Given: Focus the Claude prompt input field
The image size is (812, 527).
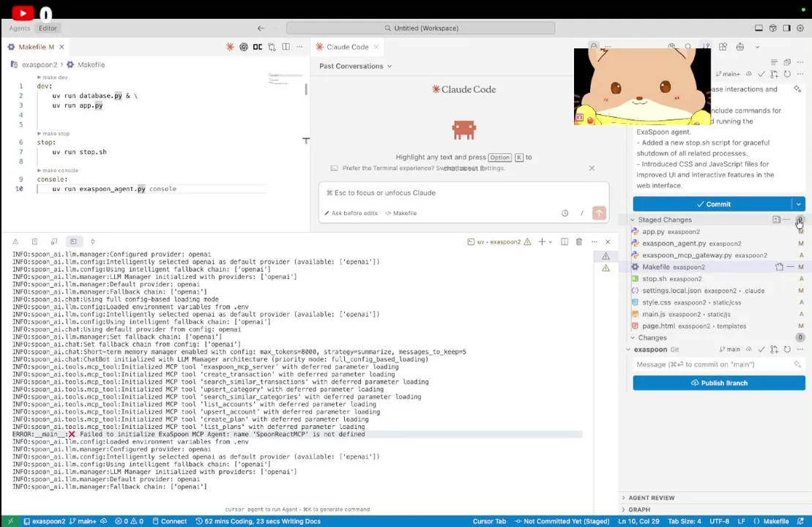Looking at the screenshot, I should click(463, 193).
